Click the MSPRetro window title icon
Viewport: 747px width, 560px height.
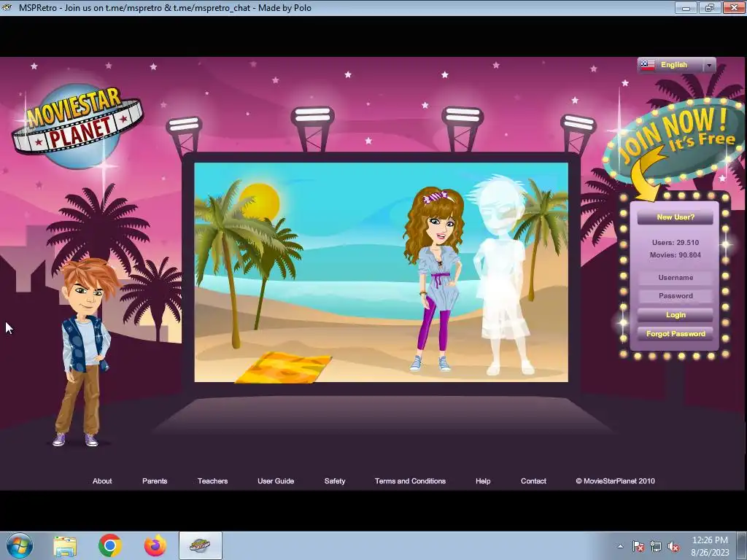click(x=7, y=7)
